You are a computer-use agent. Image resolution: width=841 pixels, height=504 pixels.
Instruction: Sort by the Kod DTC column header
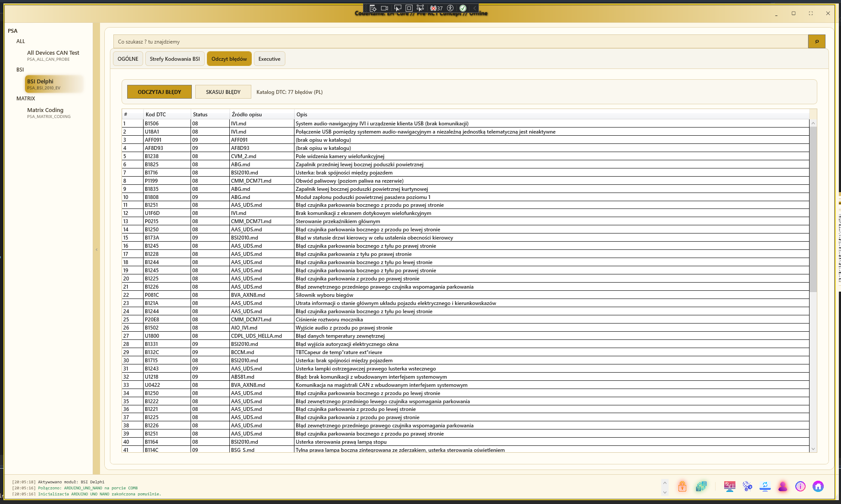click(x=167, y=114)
